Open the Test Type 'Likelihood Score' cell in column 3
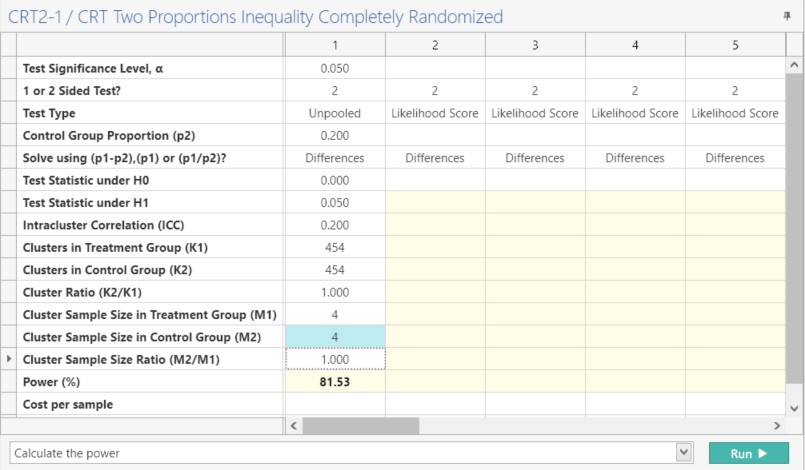The height and width of the screenshot is (470, 805). 535,113
